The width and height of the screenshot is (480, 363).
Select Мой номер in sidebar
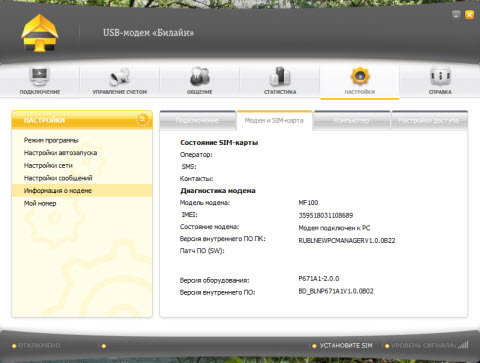pos(40,203)
